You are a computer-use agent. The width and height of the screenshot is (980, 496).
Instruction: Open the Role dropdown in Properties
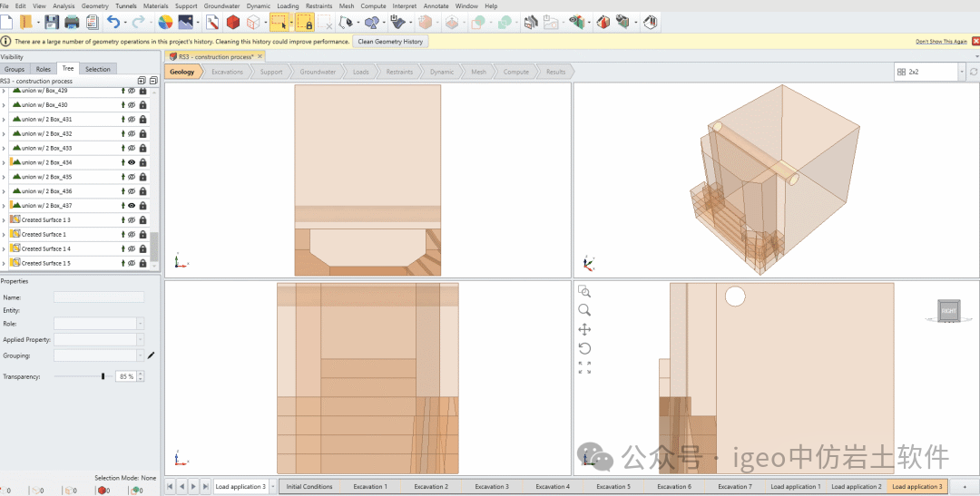pos(140,323)
